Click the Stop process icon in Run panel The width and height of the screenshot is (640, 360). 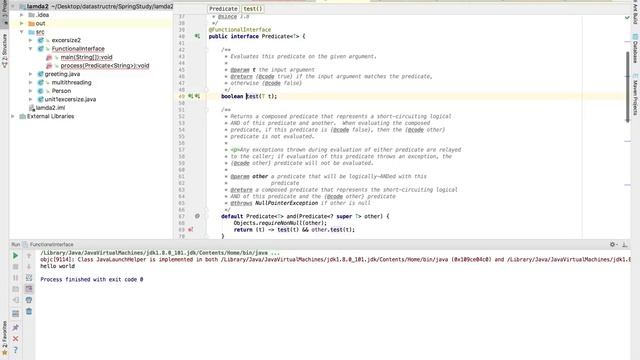pos(16,267)
